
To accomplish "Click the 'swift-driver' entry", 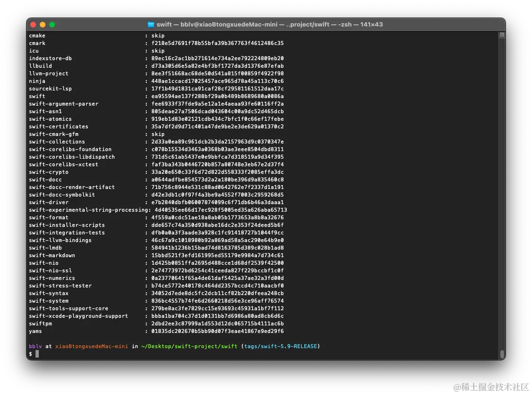I will (x=49, y=202).
